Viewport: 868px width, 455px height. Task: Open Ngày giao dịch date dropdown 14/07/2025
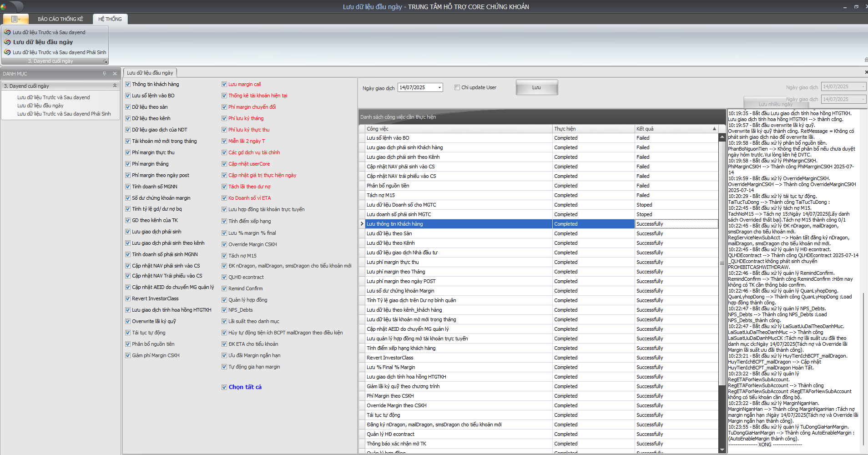439,87
